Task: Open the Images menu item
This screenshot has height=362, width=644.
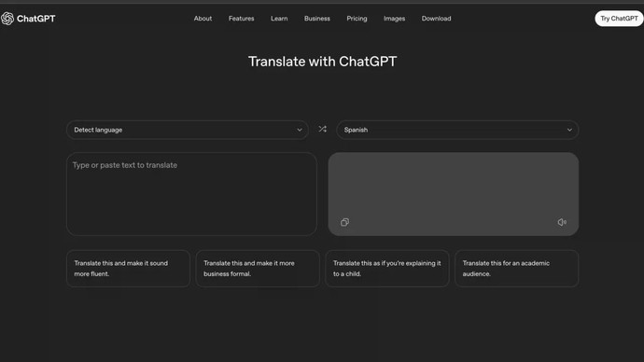Action: [x=394, y=19]
